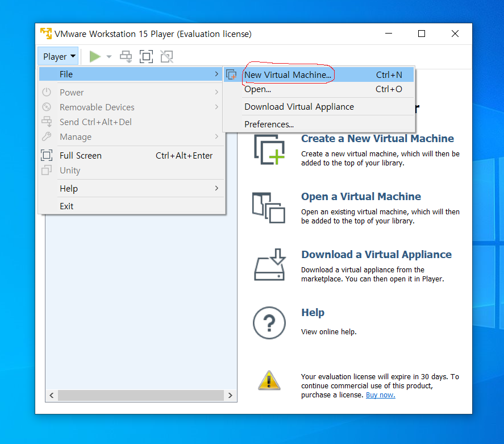Open the Help submenu entry

[131, 188]
